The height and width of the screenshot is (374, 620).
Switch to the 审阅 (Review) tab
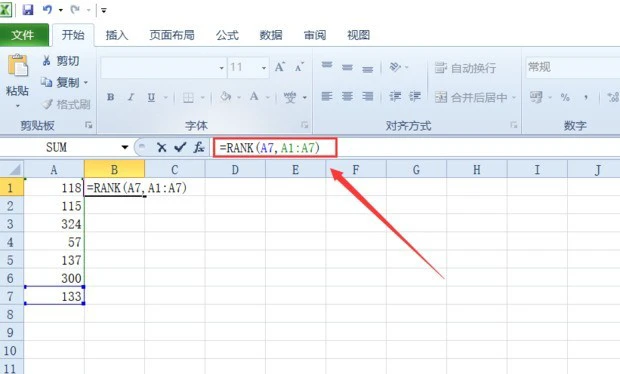pos(315,35)
